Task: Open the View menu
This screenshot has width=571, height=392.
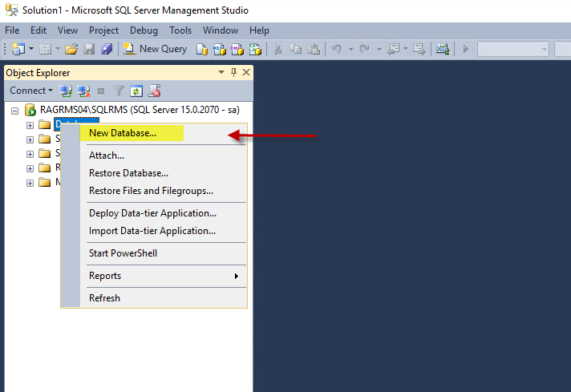Action: pos(67,30)
